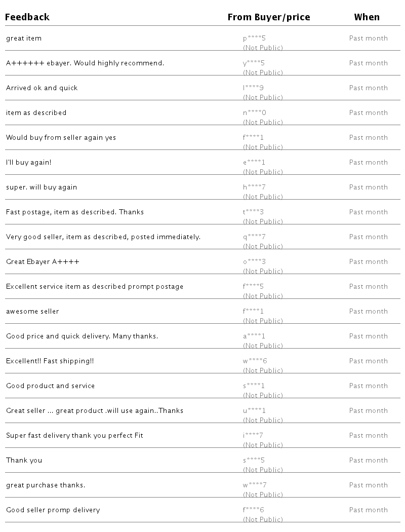Viewport: 405px width, 532px height.
Task: Open buyer n****0 entry
Action: tap(254, 113)
